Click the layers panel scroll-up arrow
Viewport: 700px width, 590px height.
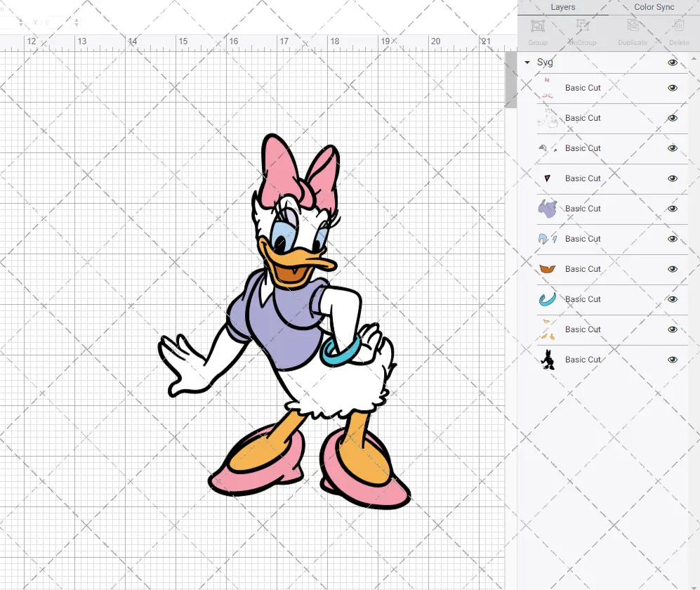pos(694,58)
